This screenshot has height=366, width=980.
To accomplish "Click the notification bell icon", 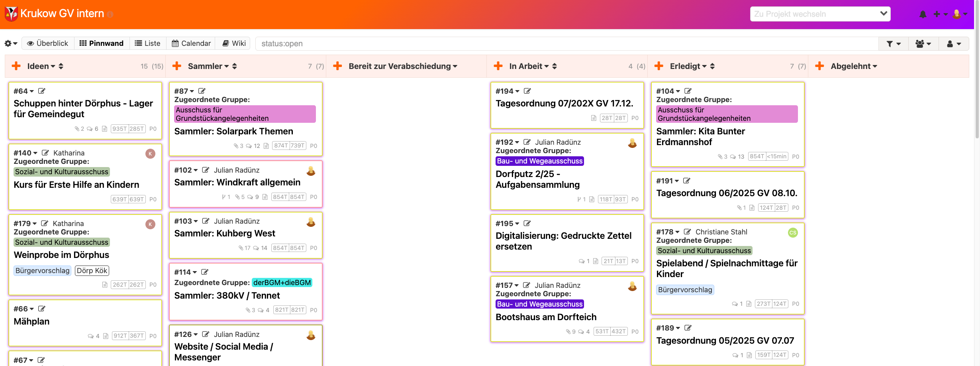I will (923, 14).
